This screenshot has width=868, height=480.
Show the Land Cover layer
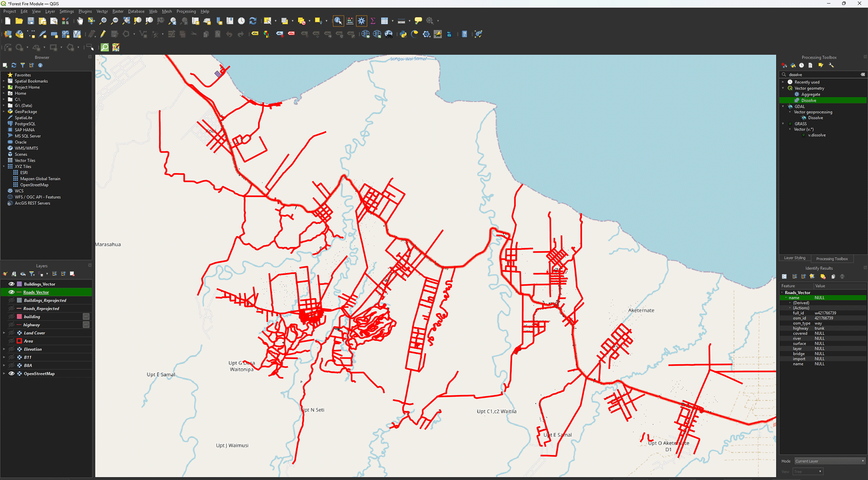coord(11,333)
